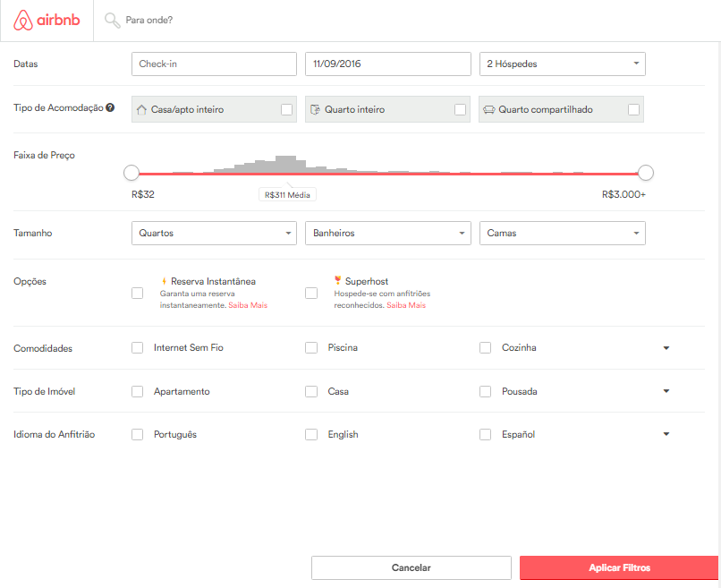Click the left price range slider handle
The height and width of the screenshot is (588, 721).
[131, 172]
